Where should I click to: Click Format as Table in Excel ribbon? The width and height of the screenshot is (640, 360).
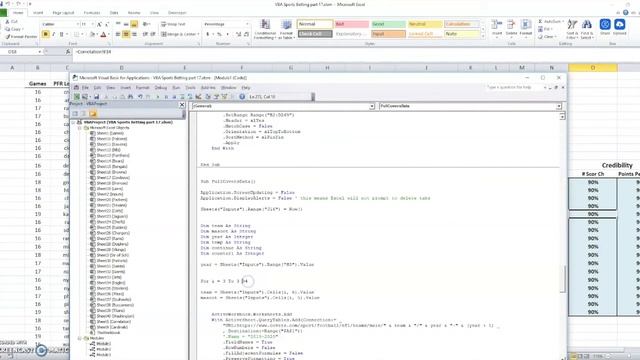[x=287, y=29]
